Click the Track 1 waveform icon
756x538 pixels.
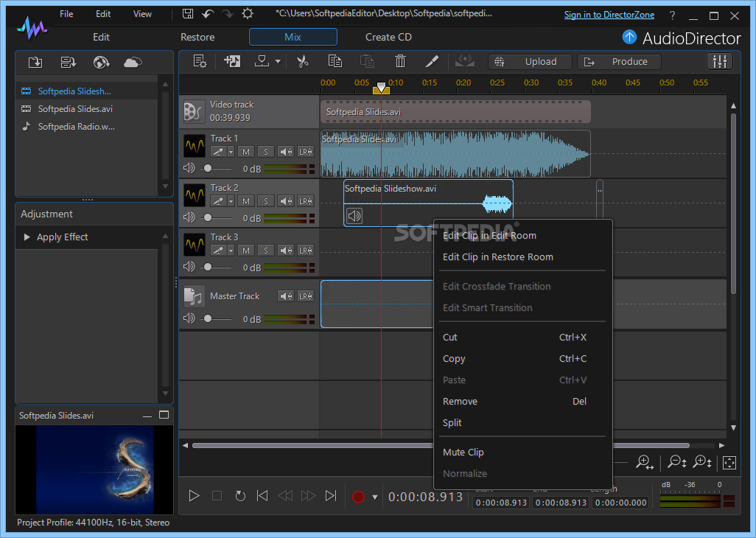coord(195,146)
